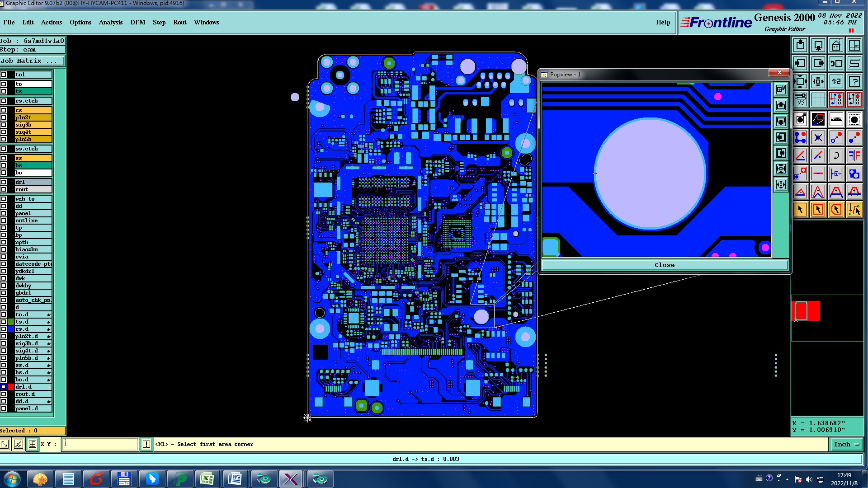Open the Actions menu
This screenshot has width=868, height=488.
tap(52, 22)
